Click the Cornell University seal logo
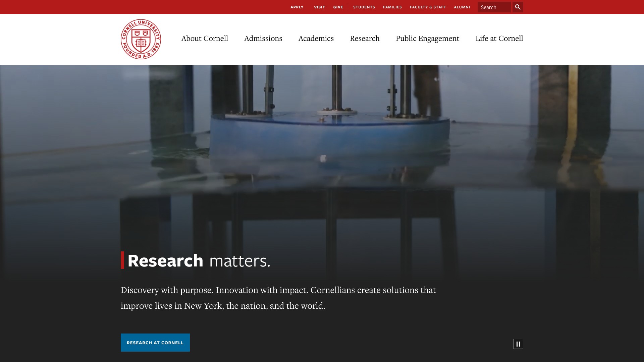The image size is (644, 362). 141,39
